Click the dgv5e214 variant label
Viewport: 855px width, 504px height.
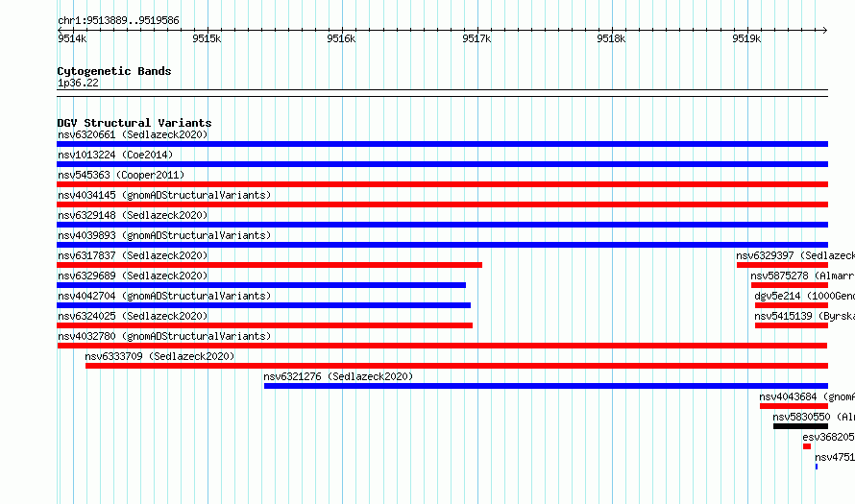click(805, 296)
